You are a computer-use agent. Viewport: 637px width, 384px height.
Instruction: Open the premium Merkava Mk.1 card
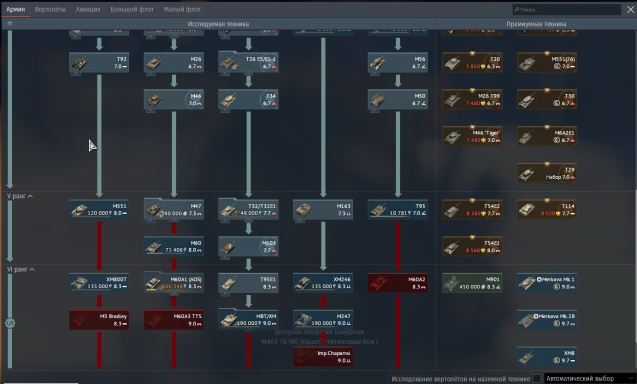pos(547,283)
